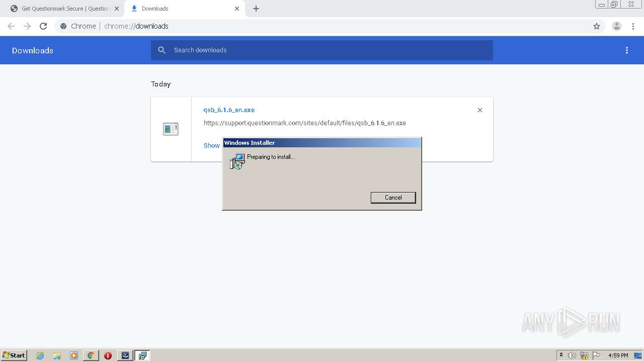Open Windows Media Player from taskbar
This screenshot has width=644, height=362.
(x=74, y=355)
